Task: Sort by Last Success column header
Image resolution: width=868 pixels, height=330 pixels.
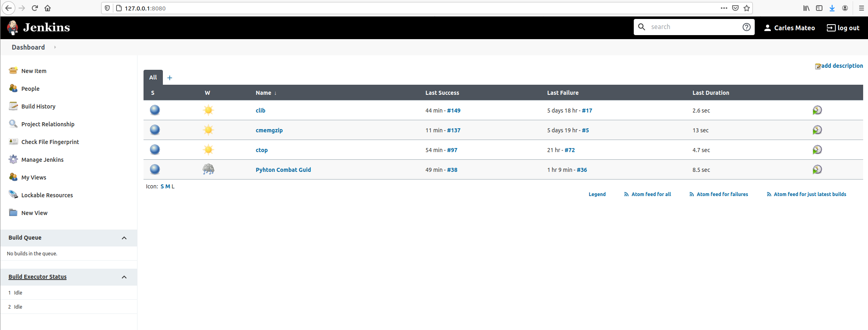Action: [x=442, y=93]
